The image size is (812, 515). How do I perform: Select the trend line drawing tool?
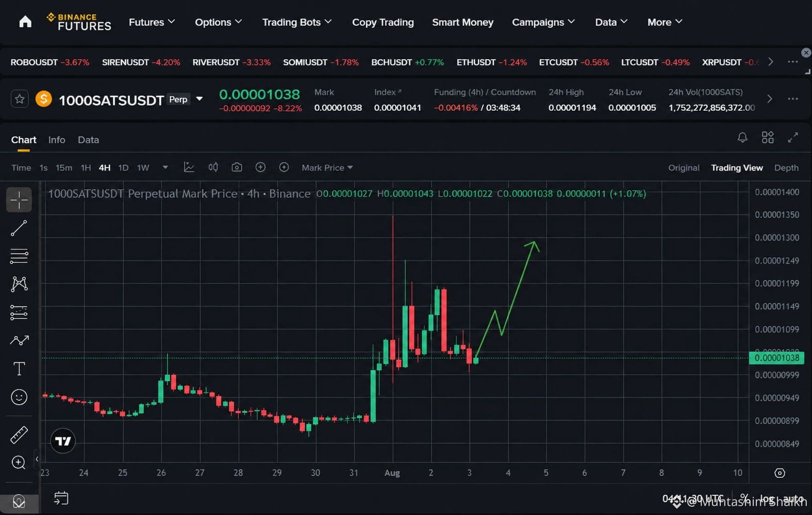point(19,228)
